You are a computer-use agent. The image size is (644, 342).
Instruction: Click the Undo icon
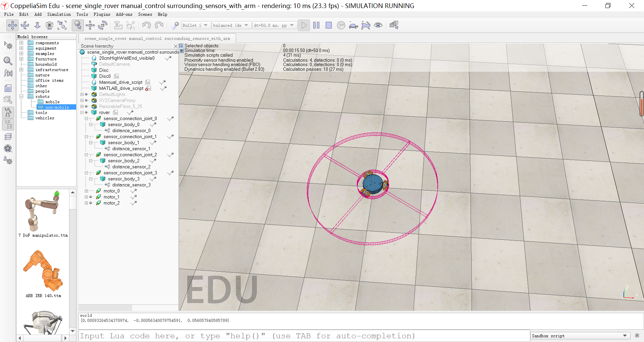pos(146,25)
